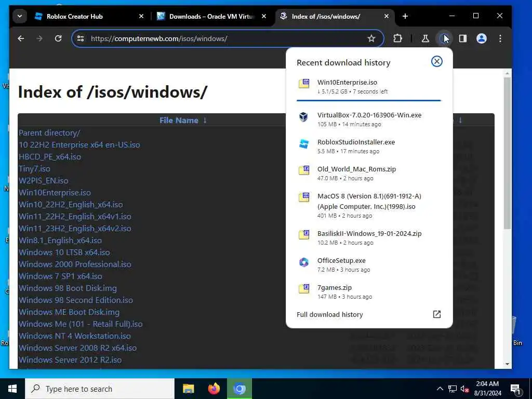Image resolution: width=532 pixels, height=399 pixels.
Task: Click W2PIS_EN.iso link
Action: point(44,180)
